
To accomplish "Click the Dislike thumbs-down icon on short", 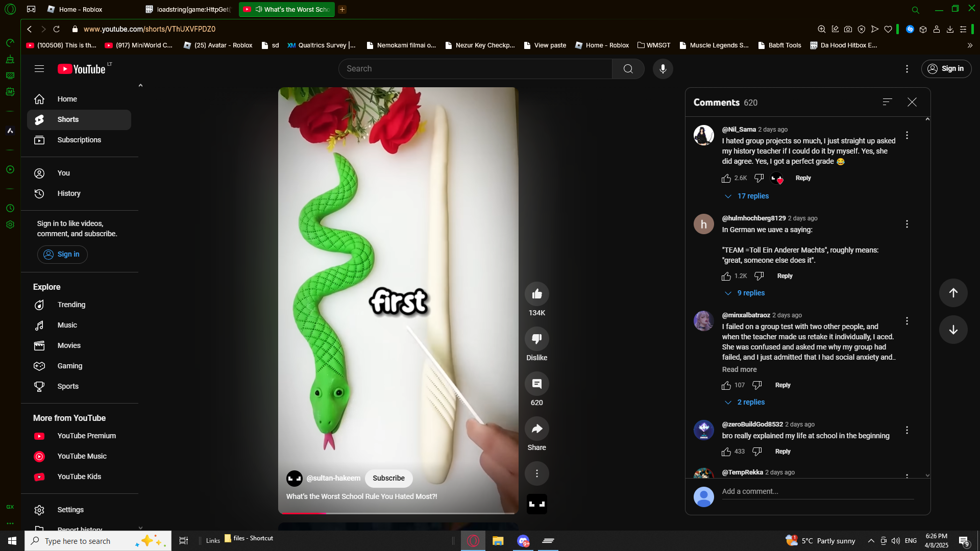I will (536, 339).
